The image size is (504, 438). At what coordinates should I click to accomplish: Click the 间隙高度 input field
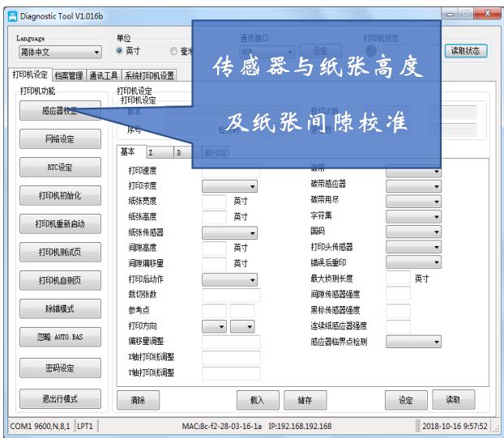pyautogui.click(x=214, y=248)
